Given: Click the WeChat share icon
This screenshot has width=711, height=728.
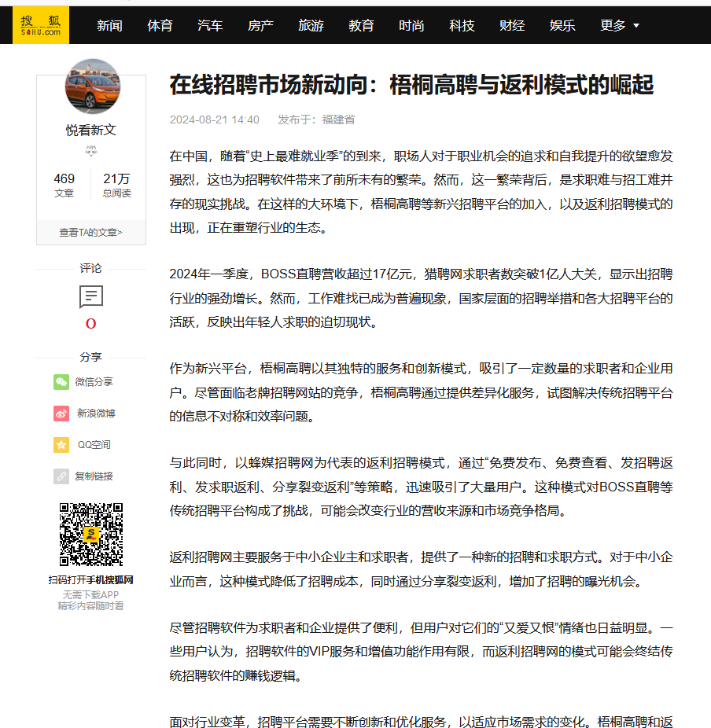Looking at the screenshot, I should (x=61, y=382).
